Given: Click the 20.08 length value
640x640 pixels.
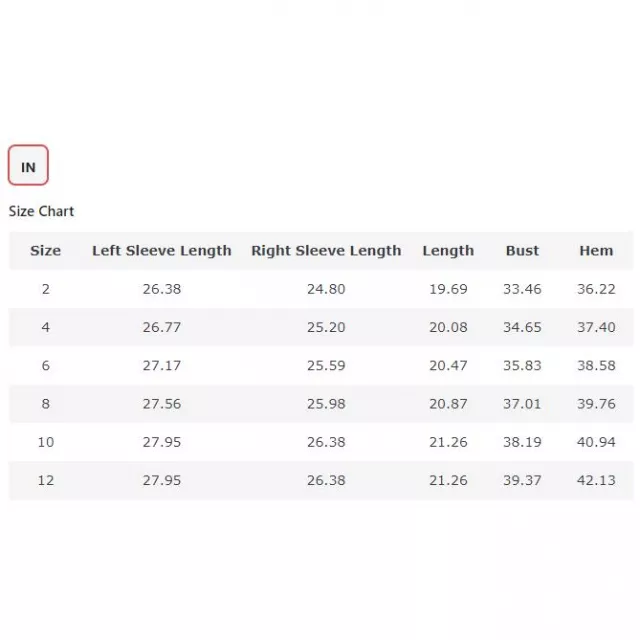Looking at the screenshot, I should coord(448,327).
